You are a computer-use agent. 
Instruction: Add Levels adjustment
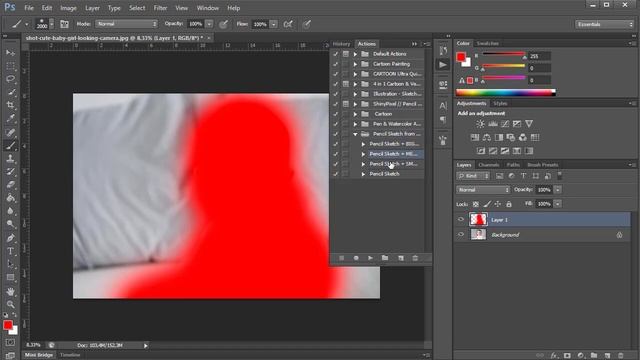493,124
